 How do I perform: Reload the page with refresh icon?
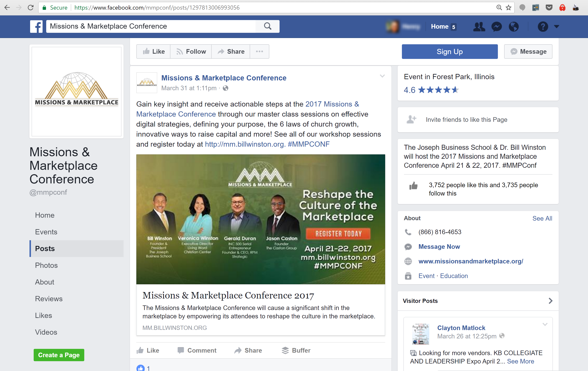pos(31,8)
